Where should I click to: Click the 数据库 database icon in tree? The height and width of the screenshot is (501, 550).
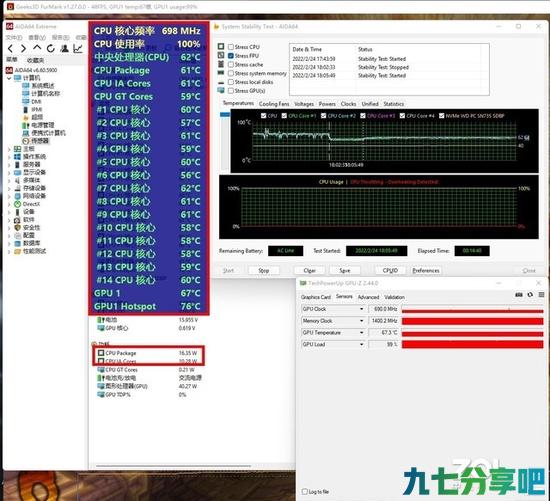click(x=18, y=243)
